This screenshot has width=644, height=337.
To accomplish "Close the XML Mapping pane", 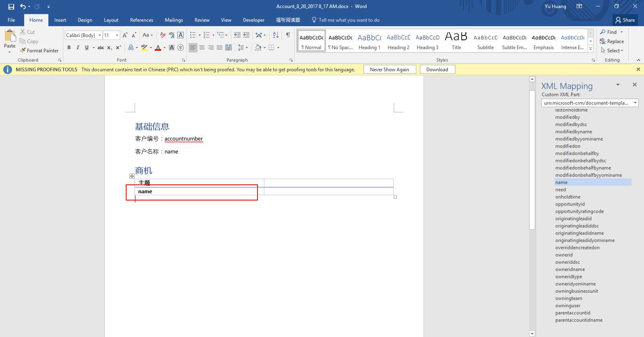I will tap(635, 85).
